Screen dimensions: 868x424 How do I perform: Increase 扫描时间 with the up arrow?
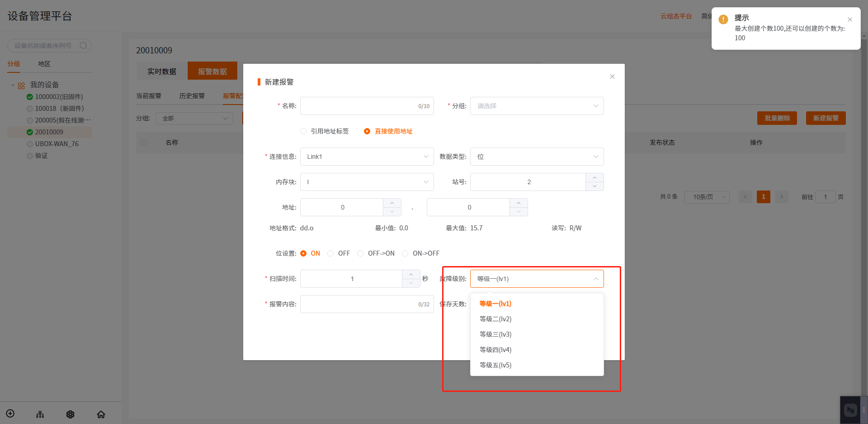click(x=411, y=275)
